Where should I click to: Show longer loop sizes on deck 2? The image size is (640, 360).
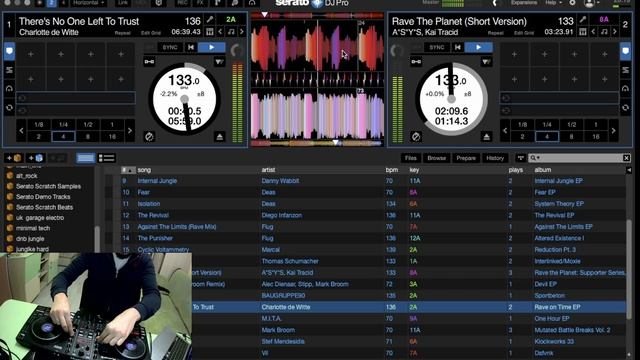tap(613, 131)
